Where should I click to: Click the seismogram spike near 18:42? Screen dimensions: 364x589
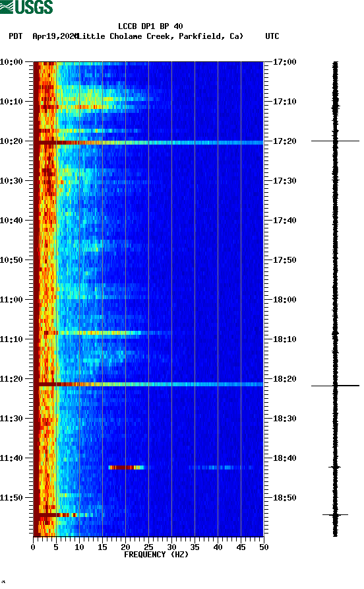pyautogui.click(x=335, y=468)
